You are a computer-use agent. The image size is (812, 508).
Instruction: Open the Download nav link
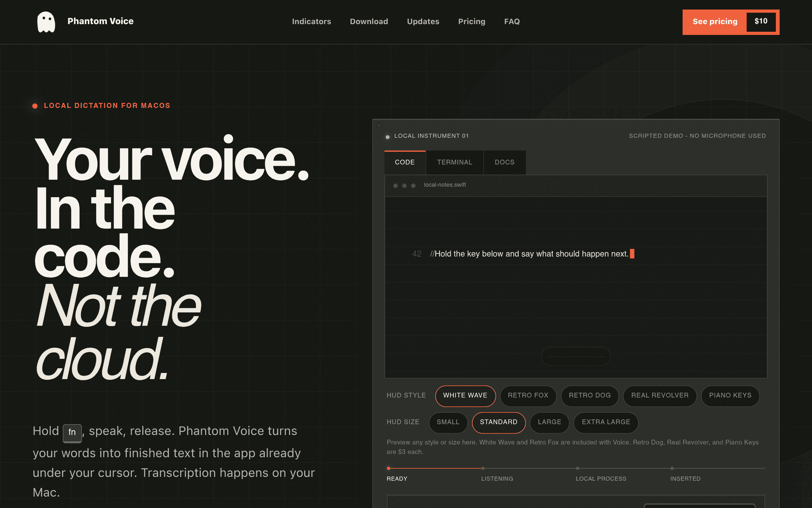click(x=369, y=22)
